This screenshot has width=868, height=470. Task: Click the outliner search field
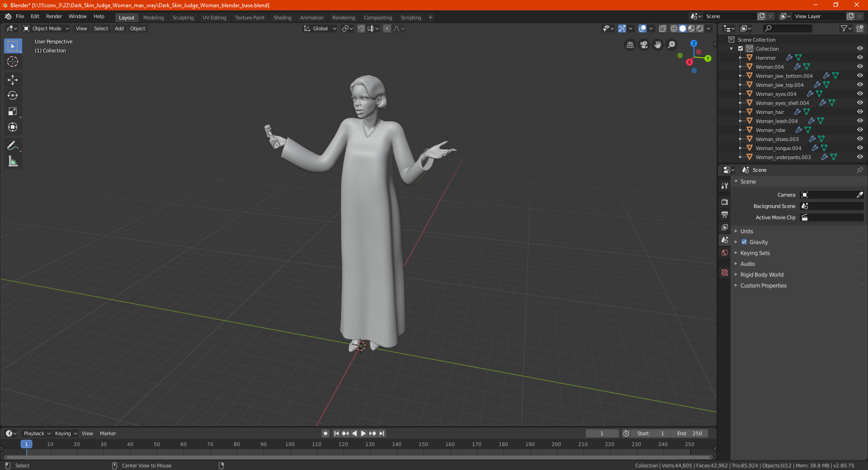tap(788, 28)
